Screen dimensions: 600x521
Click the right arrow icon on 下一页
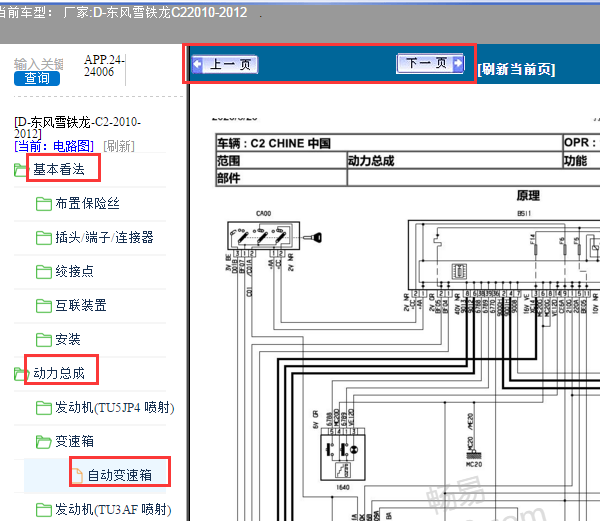coord(458,62)
